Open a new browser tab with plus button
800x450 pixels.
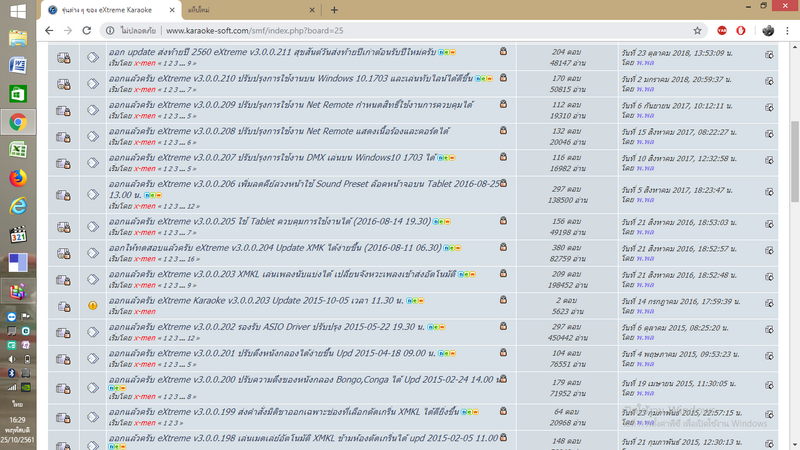[x=334, y=10]
